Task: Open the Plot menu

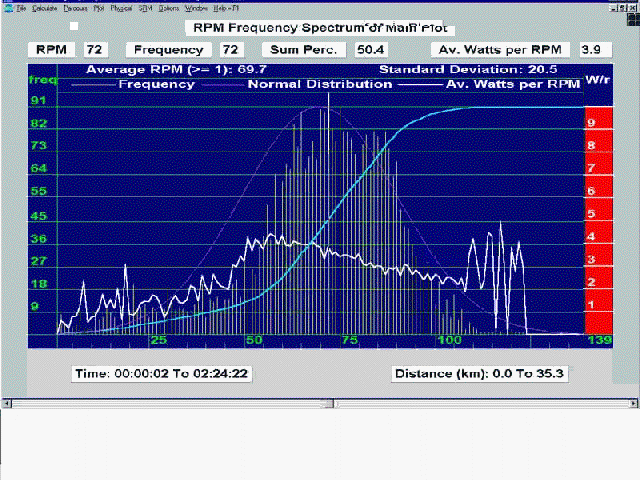Action: coord(98,8)
